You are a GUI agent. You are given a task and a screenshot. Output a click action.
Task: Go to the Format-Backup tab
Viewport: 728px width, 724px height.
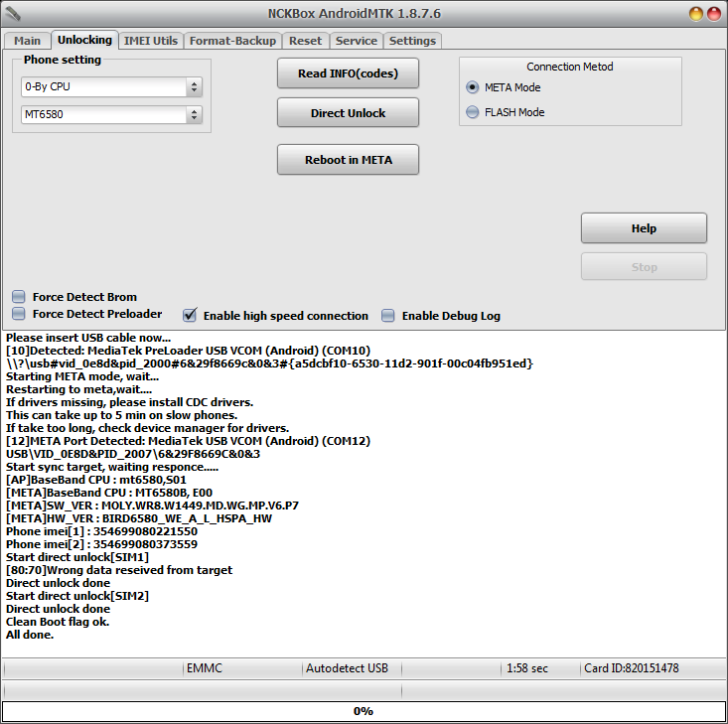tap(233, 41)
